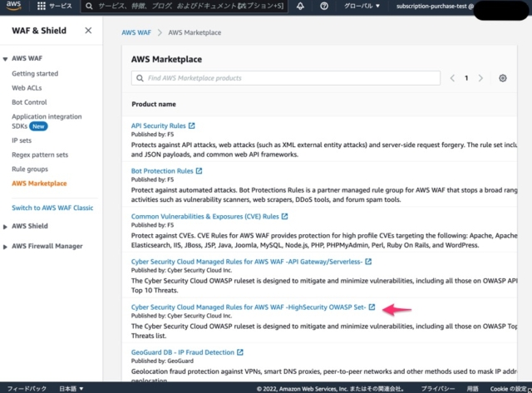Viewport: 532px width, 393px height.
Task: Open the help question mark icon
Action: tap(324, 6)
